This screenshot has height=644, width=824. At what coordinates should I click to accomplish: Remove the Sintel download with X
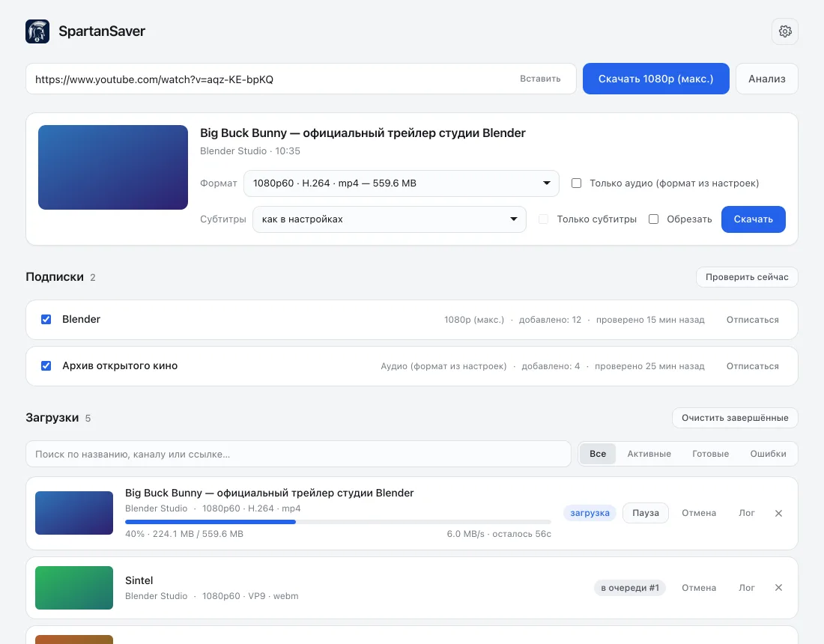pyautogui.click(x=779, y=588)
